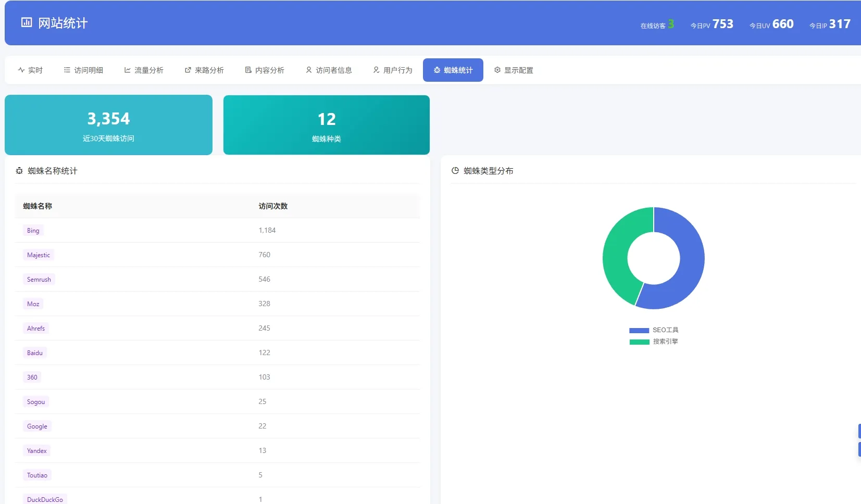Click the pie icon next to 蜘蛛类型分布
This screenshot has width=861, height=504.
pos(455,171)
